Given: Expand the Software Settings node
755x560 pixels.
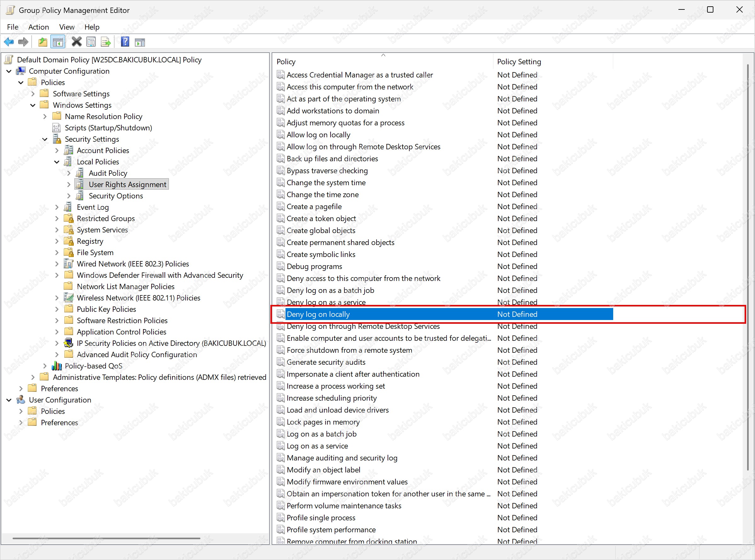Looking at the screenshot, I should pyautogui.click(x=33, y=94).
